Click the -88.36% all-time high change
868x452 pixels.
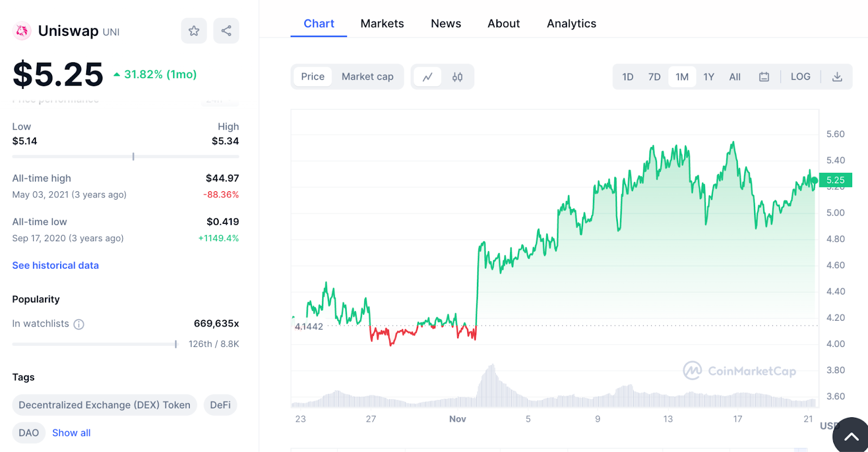[221, 195]
